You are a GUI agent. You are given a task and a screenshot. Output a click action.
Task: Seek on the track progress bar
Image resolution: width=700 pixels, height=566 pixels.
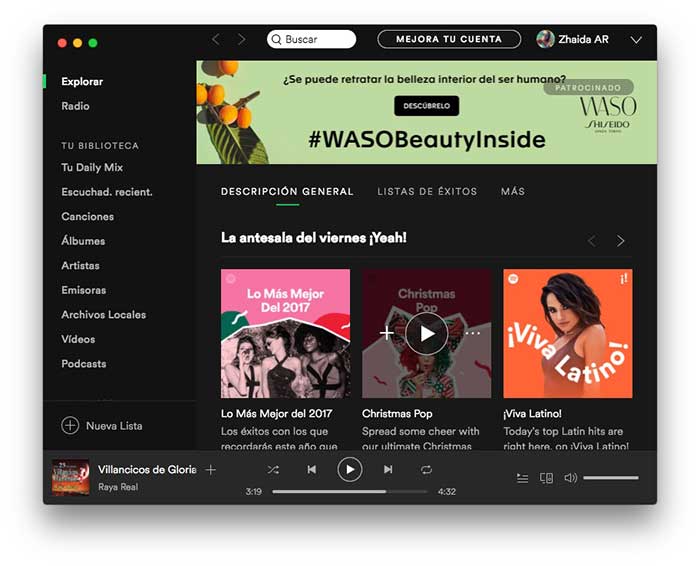[x=350, y=491]
